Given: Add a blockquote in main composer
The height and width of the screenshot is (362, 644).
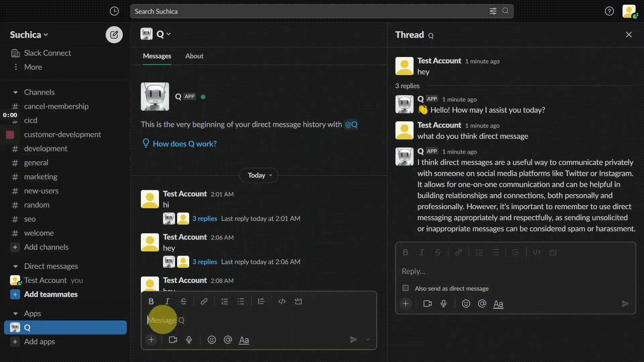Looking at the screenshot, I should pyautogui.click(x=261, y=301).
